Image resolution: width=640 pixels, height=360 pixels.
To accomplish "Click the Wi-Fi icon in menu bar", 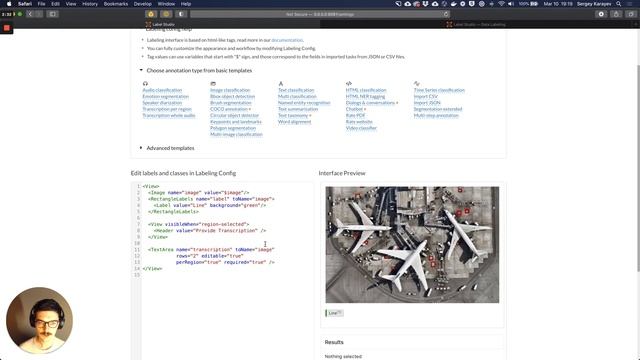I will pyautogui.click(x=501, y=4).
